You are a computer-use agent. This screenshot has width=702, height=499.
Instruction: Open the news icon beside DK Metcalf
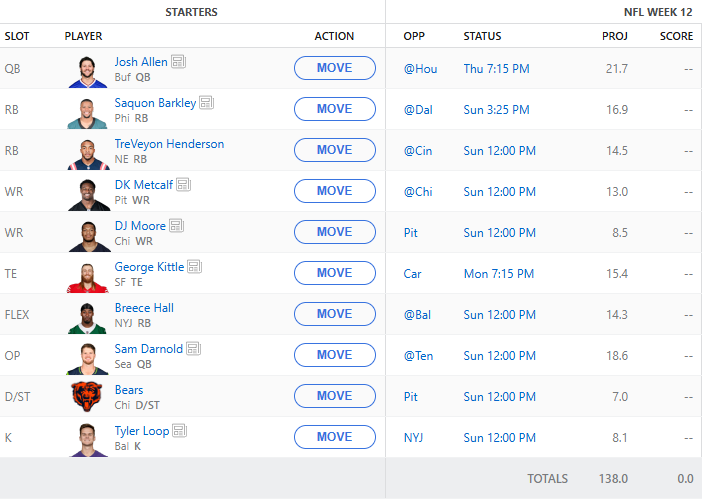tap(183, 185)
